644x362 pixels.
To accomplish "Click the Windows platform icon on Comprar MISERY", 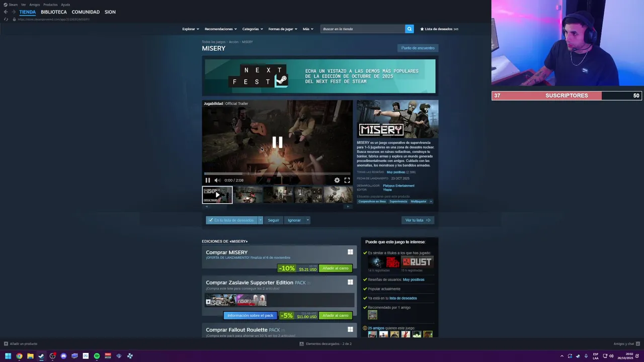I will click(x=350, y=252).
